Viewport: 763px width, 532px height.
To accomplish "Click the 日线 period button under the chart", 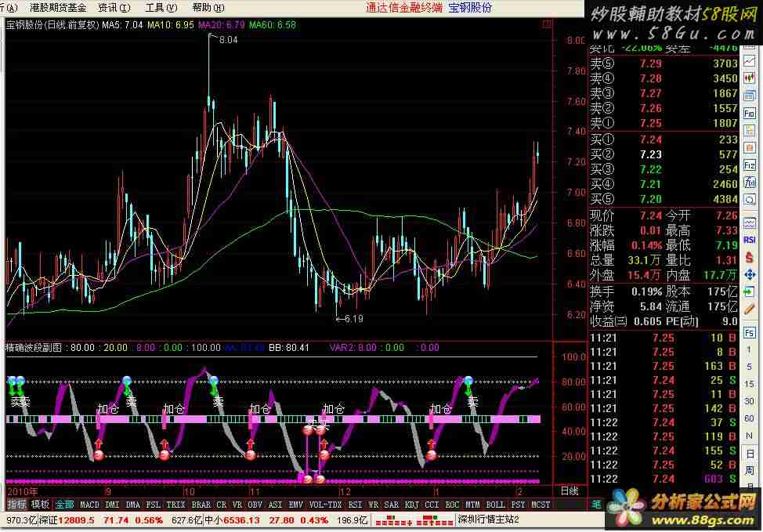I will point(570,490).
